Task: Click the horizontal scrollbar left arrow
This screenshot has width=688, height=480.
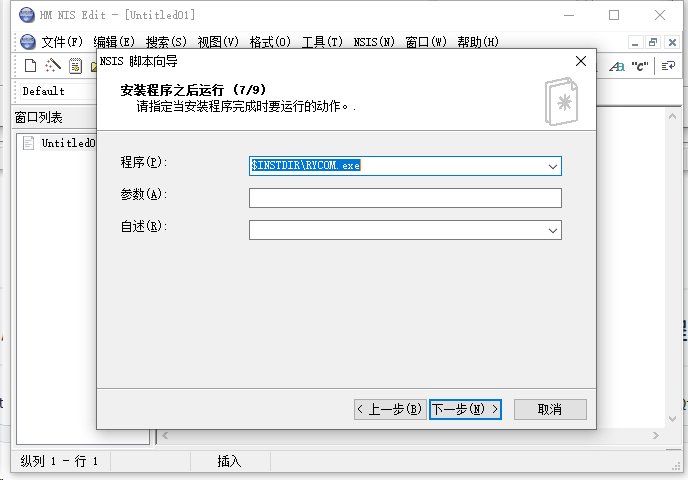Action: pos(164,436)
